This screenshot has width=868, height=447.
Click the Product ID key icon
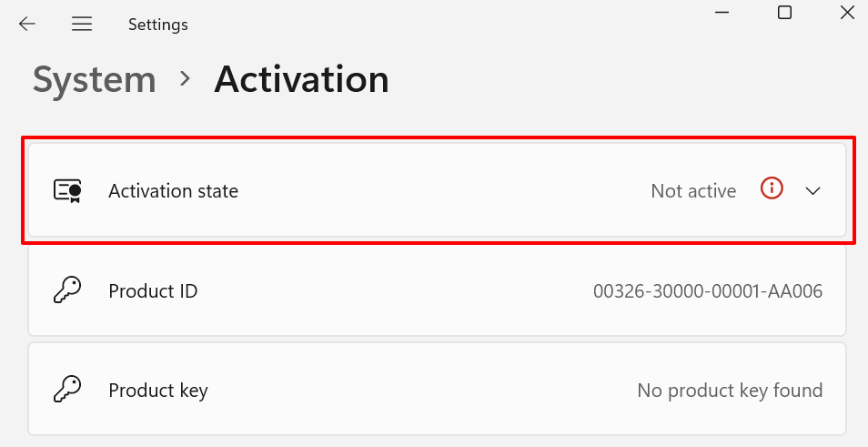67,291
